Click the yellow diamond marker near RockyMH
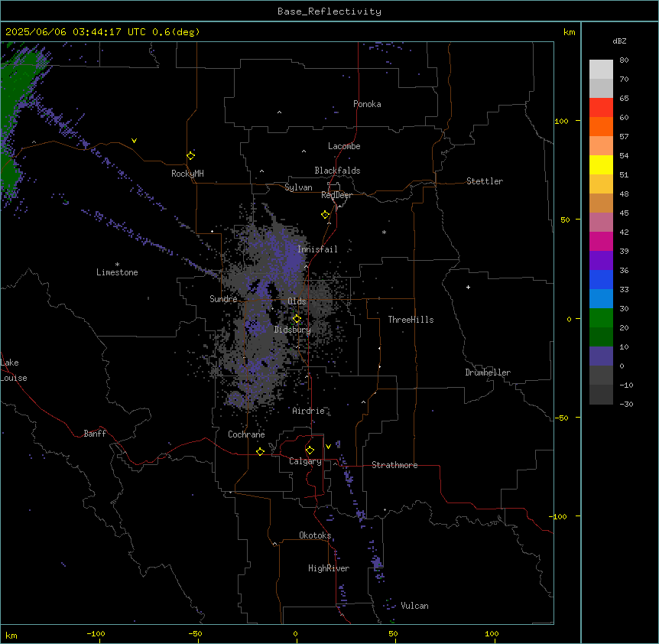 [190, 155]
